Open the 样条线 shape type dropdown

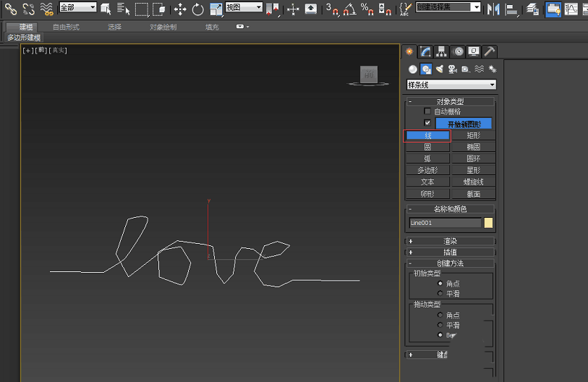(x=451, y=85)
